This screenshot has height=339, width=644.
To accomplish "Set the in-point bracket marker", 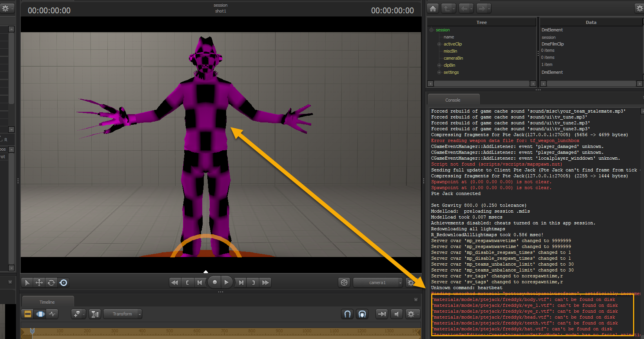I will (188, 282).
